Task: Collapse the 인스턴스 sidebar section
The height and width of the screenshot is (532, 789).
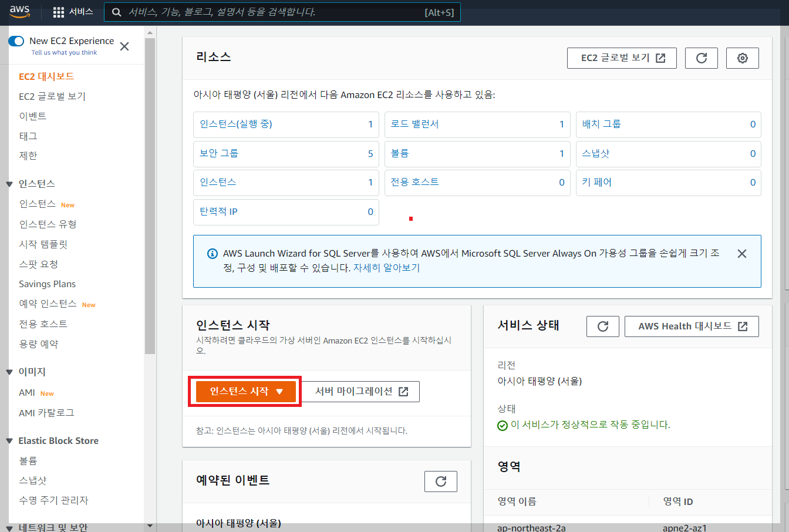Action: pyautogui.click(x=9, y=184)
